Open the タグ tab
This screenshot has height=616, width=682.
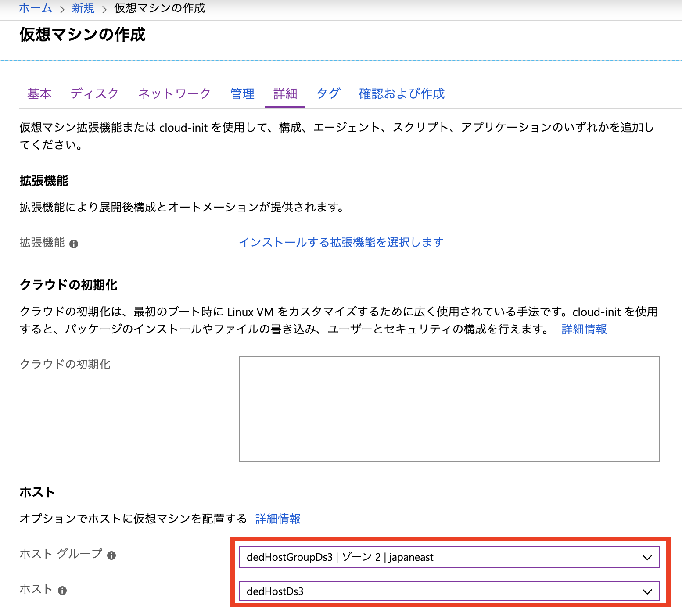pyautogui.click(x=328, y=93)
